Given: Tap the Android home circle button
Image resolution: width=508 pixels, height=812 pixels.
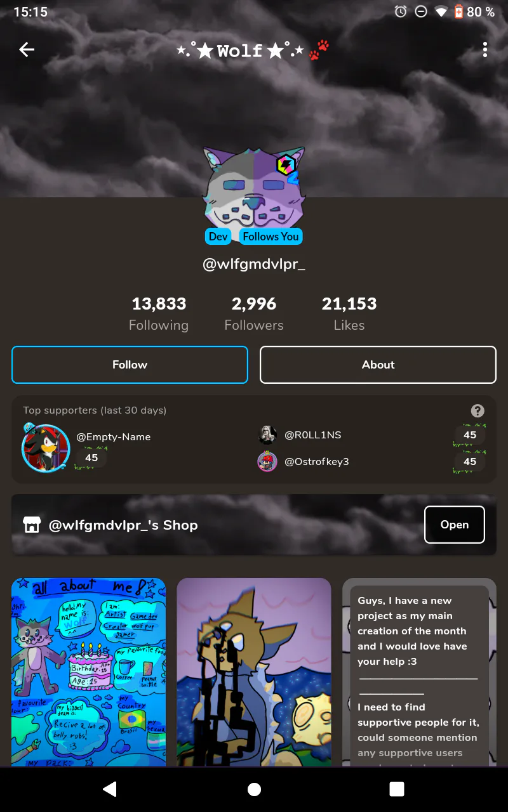Looking at the screenshot, I should point(254,789).
